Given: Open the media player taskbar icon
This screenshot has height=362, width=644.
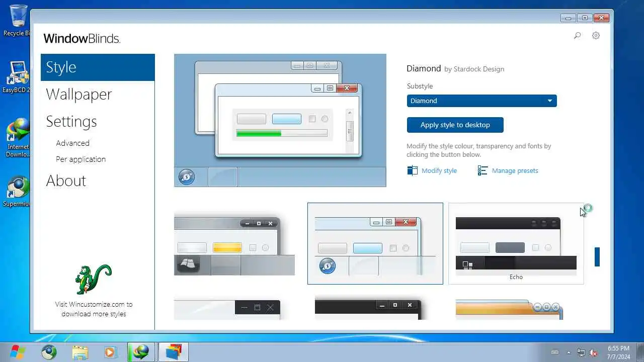Looking at the screenshot, I should pos(110,352).
